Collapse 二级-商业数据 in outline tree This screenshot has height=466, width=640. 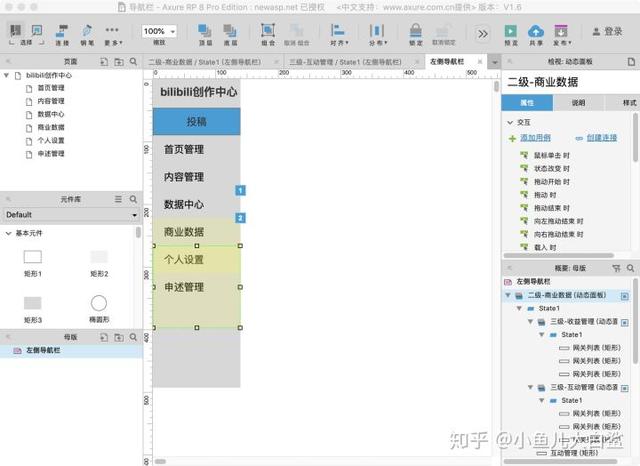pos(508,295)
